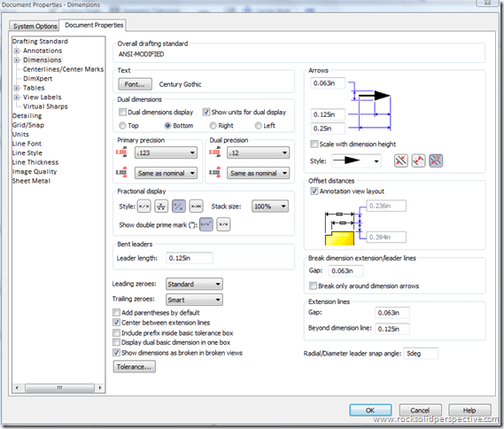Viewport: 504px width, 429px height.
Task: Open primary tolerance Same as nominal dropdown
Action: [166, 173]
